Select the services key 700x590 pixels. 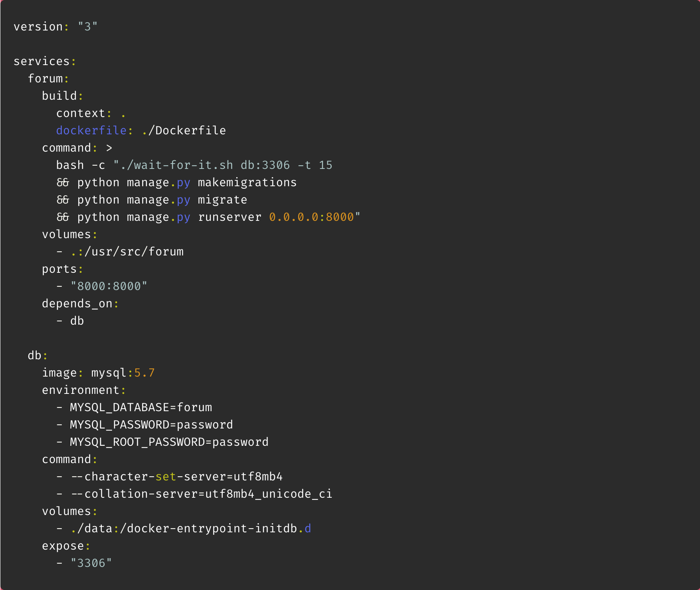pos(42,61)
